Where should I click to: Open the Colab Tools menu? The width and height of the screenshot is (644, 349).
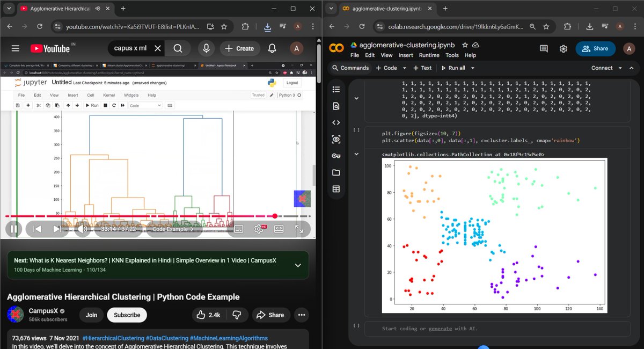(x=452, y=55)
